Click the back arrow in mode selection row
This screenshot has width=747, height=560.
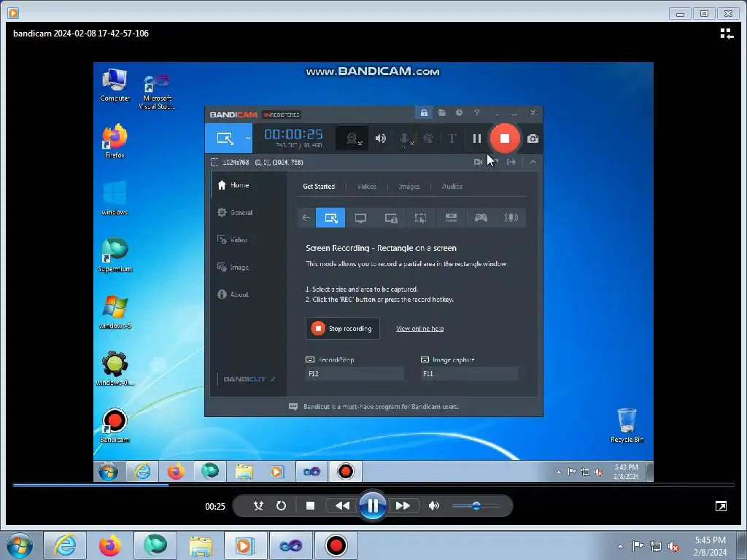click(306, 218)
